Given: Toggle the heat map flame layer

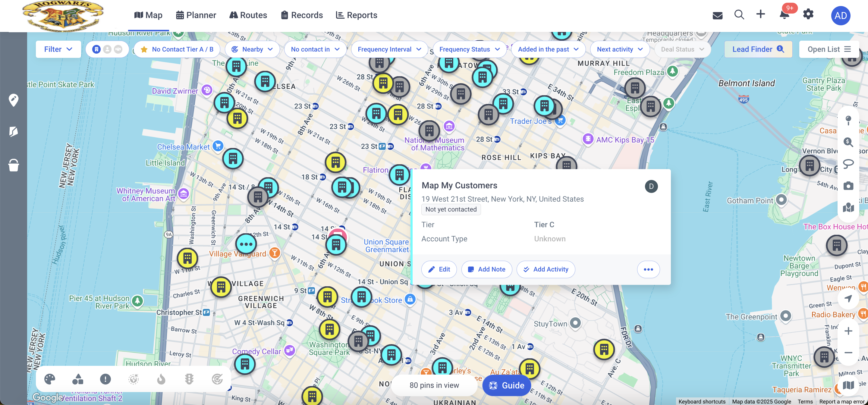Looking at the screenshot, I should 161,379.
